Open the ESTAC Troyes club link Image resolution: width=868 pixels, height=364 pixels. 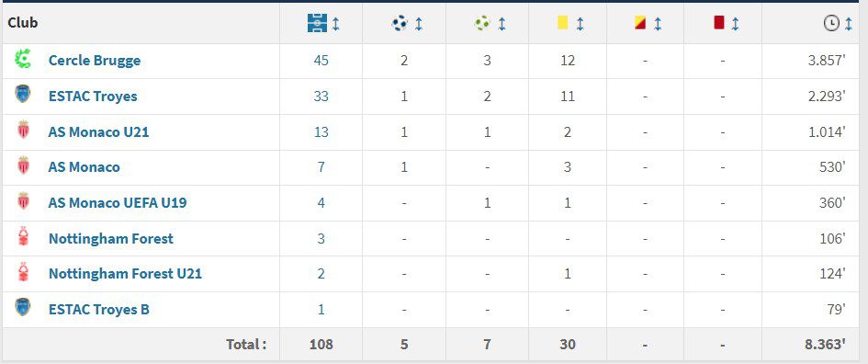click(x=93, y=96)
